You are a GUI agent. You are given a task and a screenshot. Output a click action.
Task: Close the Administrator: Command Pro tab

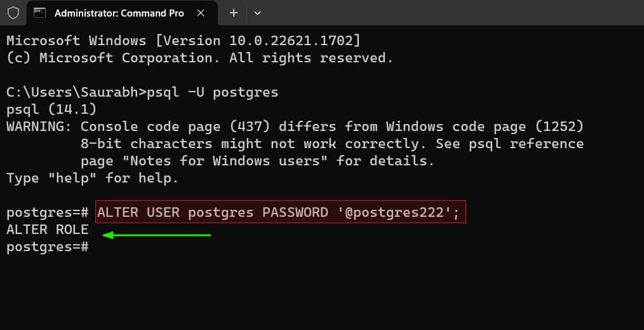pos(201,13)
